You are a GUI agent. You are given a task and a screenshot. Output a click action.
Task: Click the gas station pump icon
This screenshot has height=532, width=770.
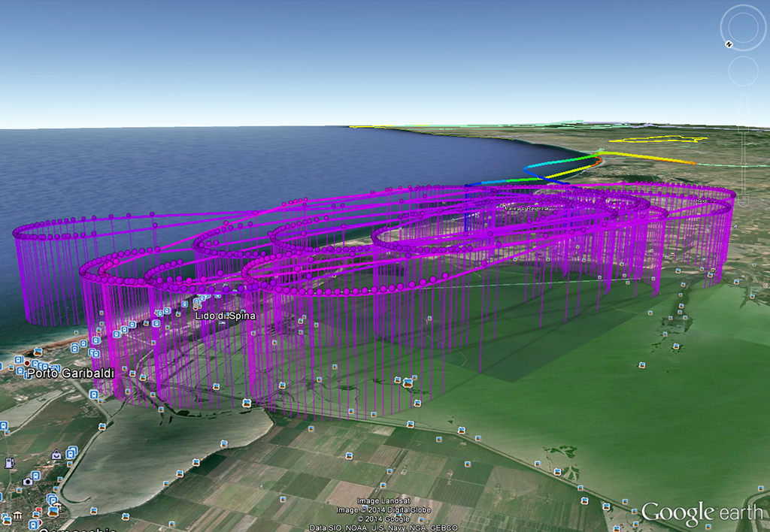pyautogui.click(x=9, y=462)
